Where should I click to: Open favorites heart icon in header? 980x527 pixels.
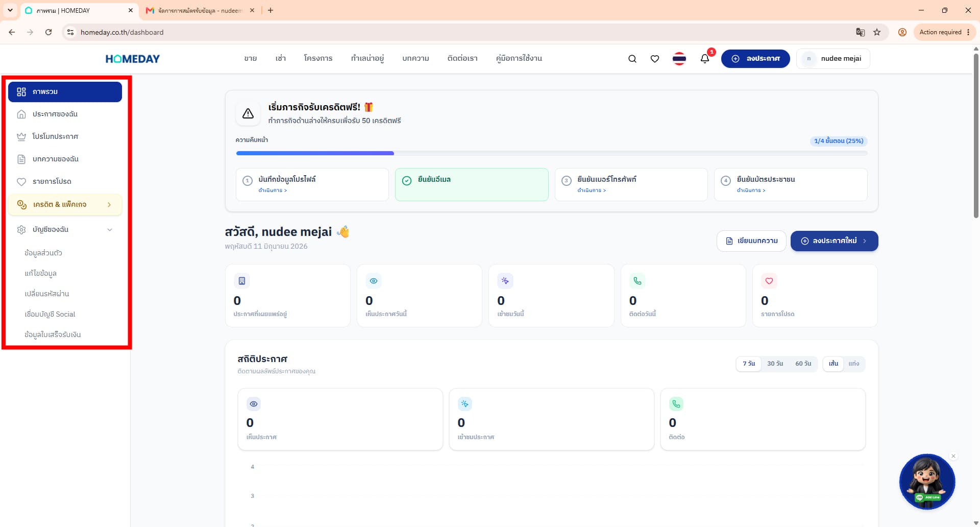coord(655,59)
